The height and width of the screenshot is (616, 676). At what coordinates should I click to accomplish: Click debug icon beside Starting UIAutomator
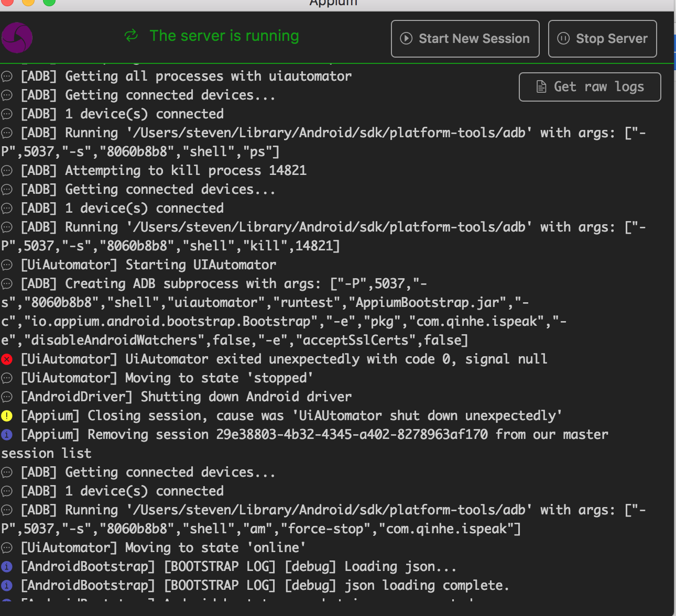[x=7, y=265]
